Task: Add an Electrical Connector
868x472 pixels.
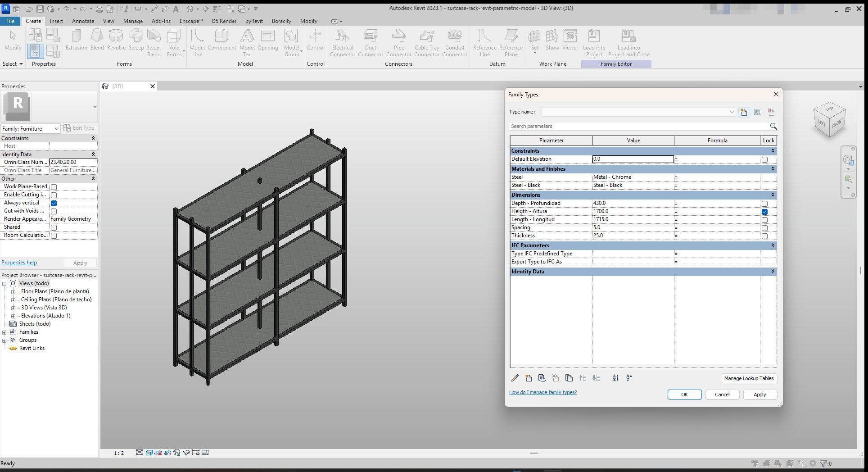Action: 342,43
